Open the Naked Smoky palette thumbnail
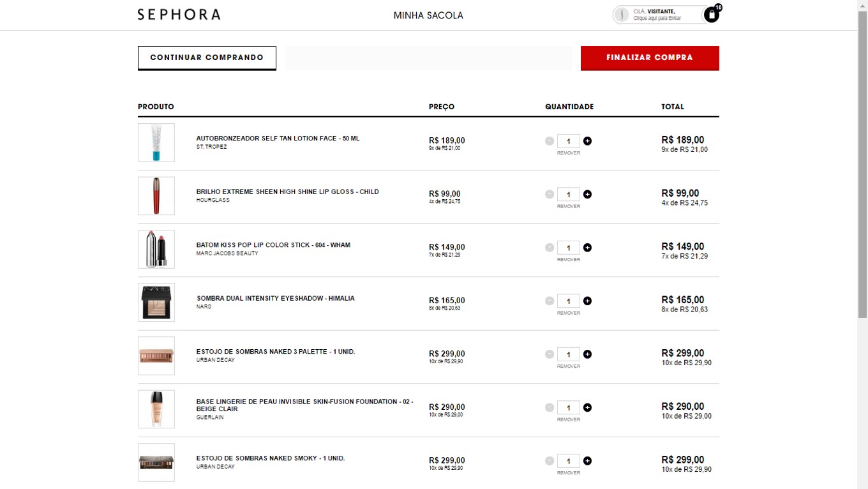This screenshot has width=868, height=489. click(x=156, y=462)
